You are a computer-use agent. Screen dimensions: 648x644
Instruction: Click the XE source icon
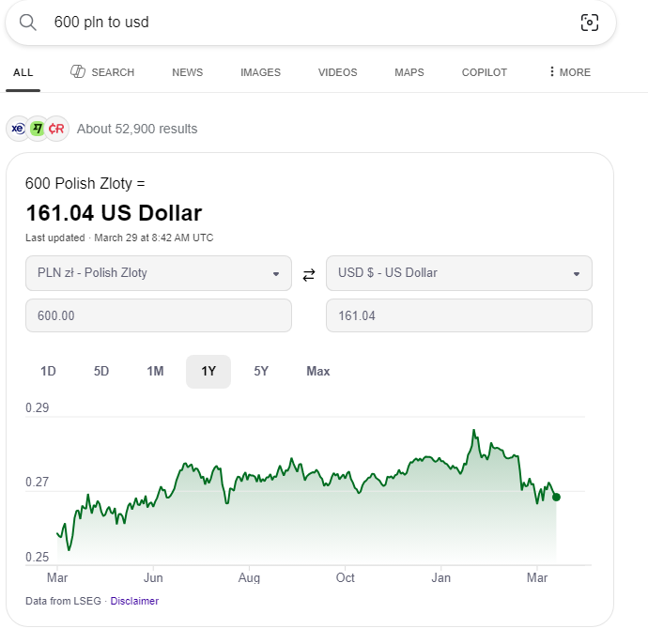18,129
